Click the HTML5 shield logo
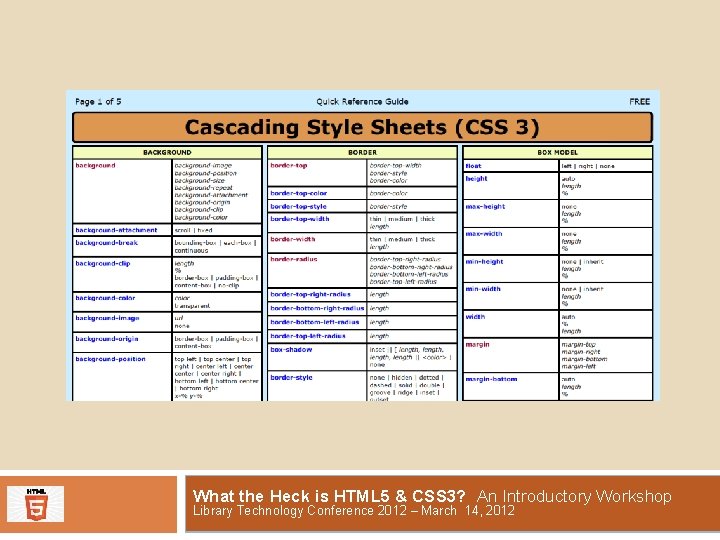The width and height of the screenshot is (720, 540). pos(35,504)
